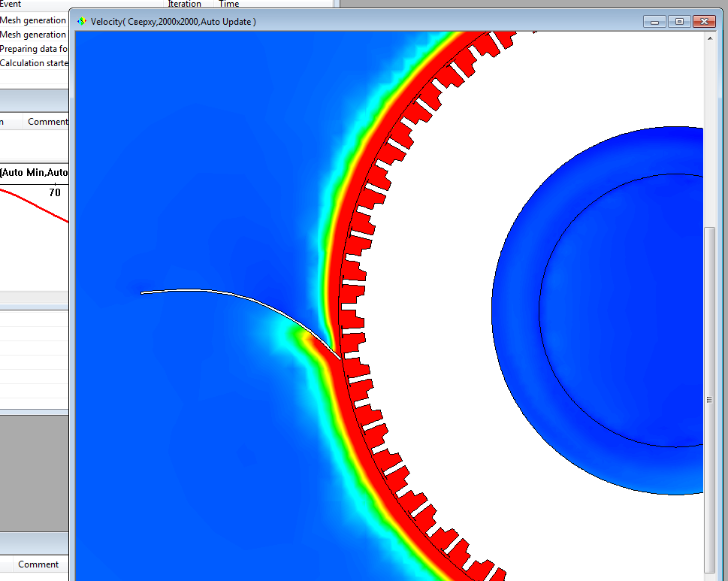The height and width of the screenshot is (581, 728).
Task: Click the lower Comment column header
Action: click(x=38, y=564)
